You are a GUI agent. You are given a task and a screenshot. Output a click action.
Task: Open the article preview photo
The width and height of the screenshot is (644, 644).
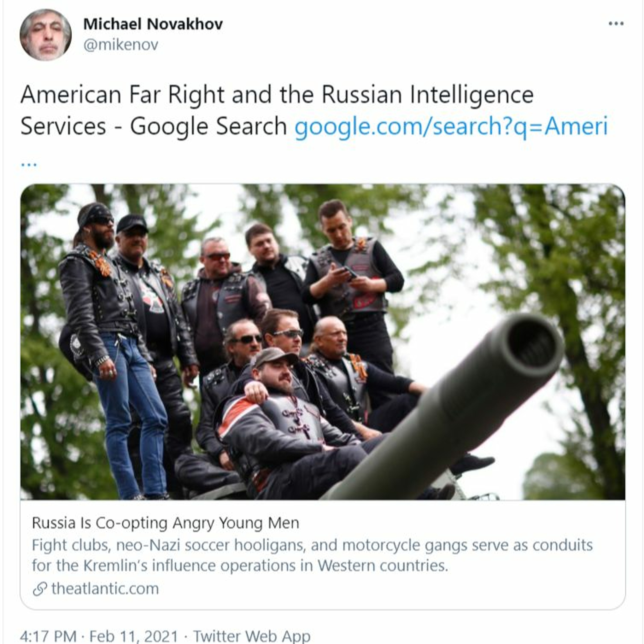[322, 342]
